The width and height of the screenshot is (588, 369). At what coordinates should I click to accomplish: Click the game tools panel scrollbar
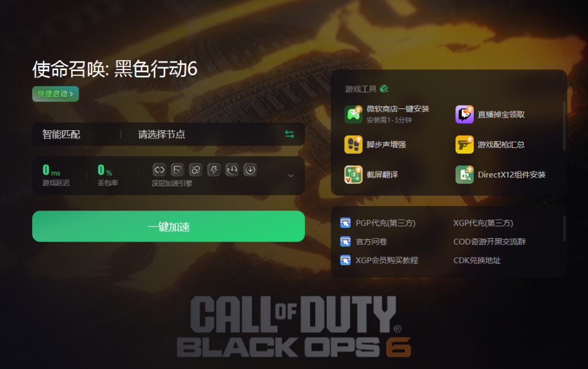[564, 126]
